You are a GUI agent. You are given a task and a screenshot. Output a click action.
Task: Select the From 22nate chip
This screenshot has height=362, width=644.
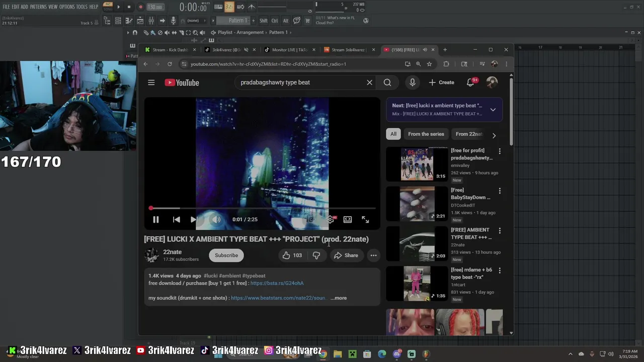[469, 134]
